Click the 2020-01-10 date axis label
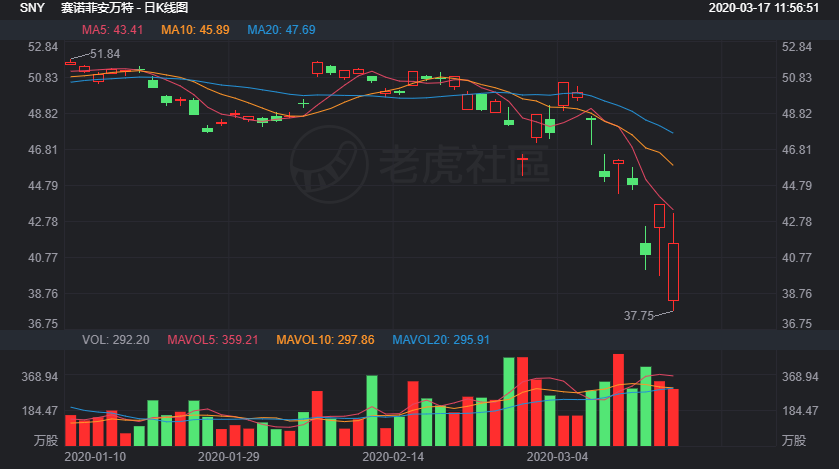839x469 pixels. point(95,457)
